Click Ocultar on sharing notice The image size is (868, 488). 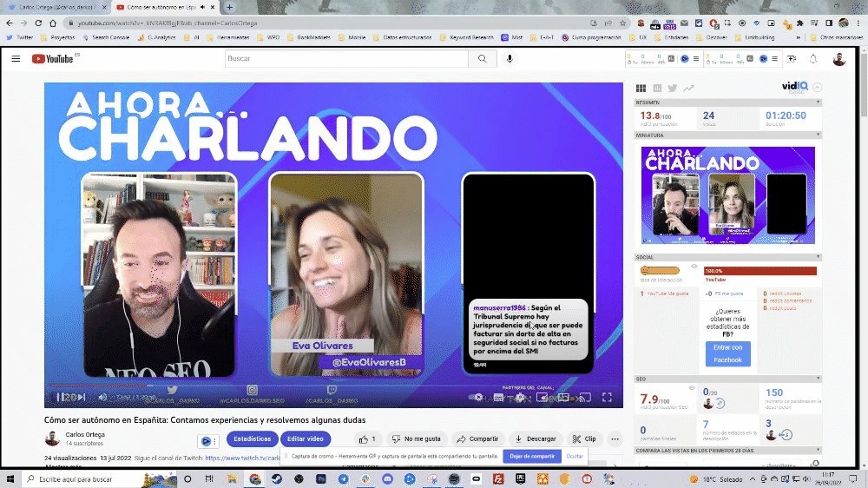[575, 457]
